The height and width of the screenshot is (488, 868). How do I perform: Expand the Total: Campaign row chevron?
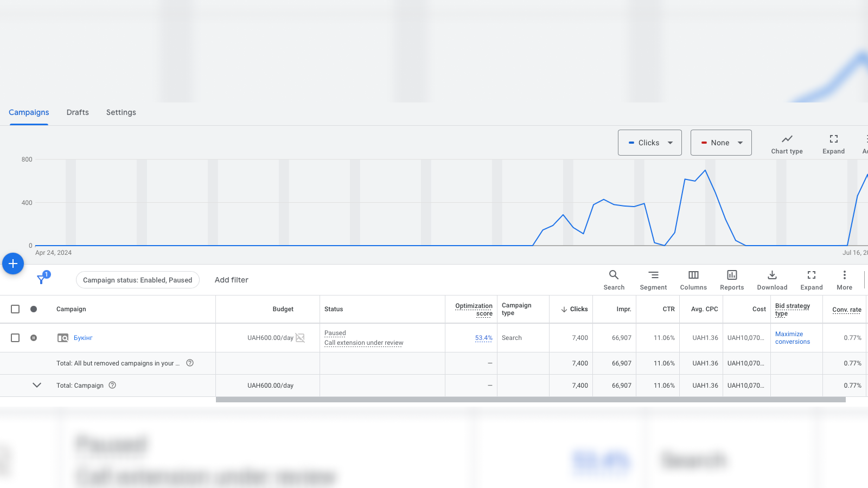37,386
